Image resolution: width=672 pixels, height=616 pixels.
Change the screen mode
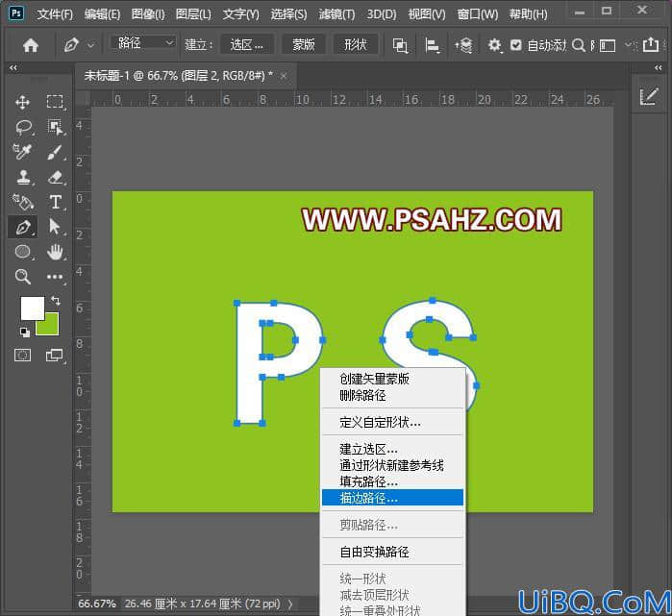(x=55, y=356)
